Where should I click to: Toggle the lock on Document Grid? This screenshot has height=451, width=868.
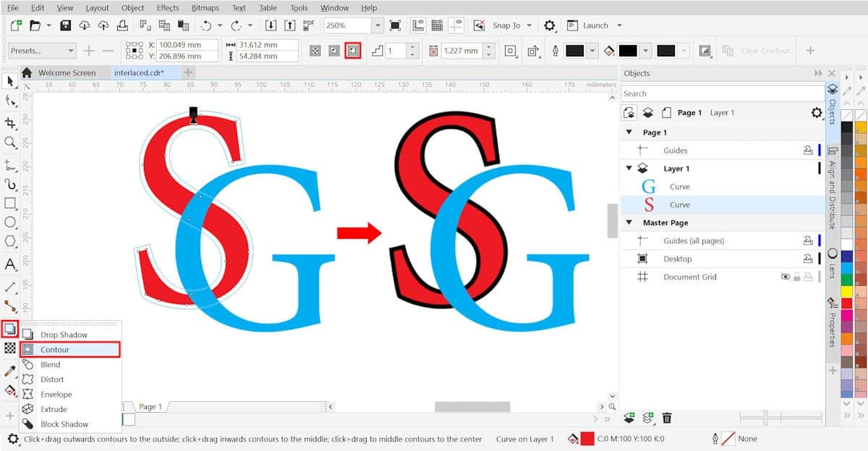coord(797,277)
